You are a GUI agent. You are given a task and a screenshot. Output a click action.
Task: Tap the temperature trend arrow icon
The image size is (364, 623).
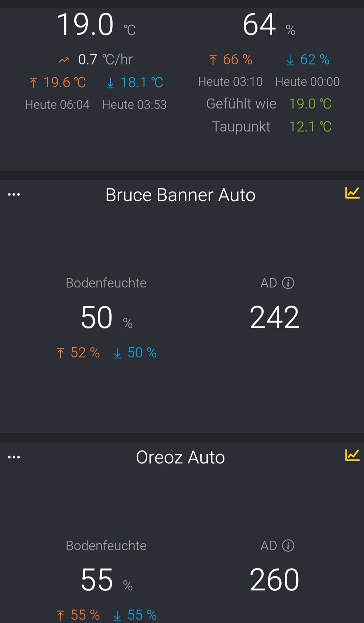pos(64,60)
